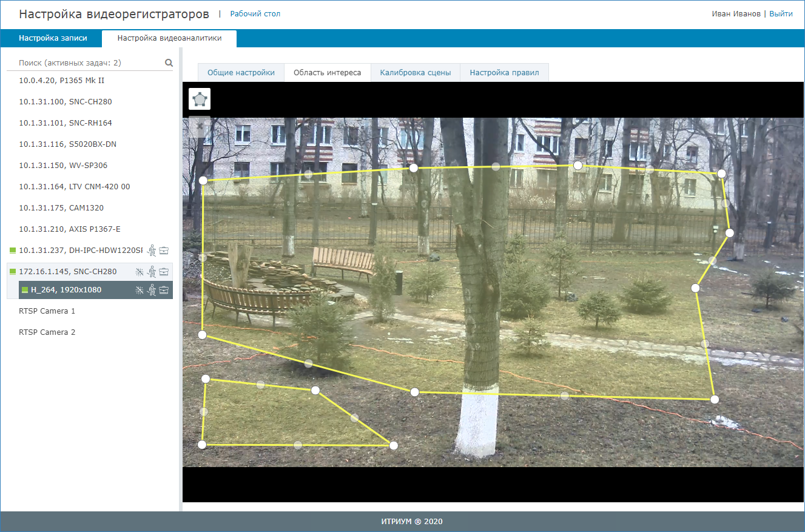Go to Настройка правил tab
805x532 pixels.
click(504, 72)
